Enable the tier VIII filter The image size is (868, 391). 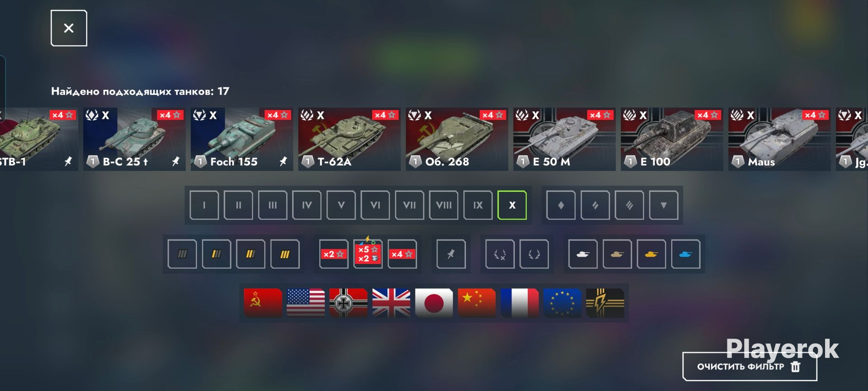[x=443, y=205]
